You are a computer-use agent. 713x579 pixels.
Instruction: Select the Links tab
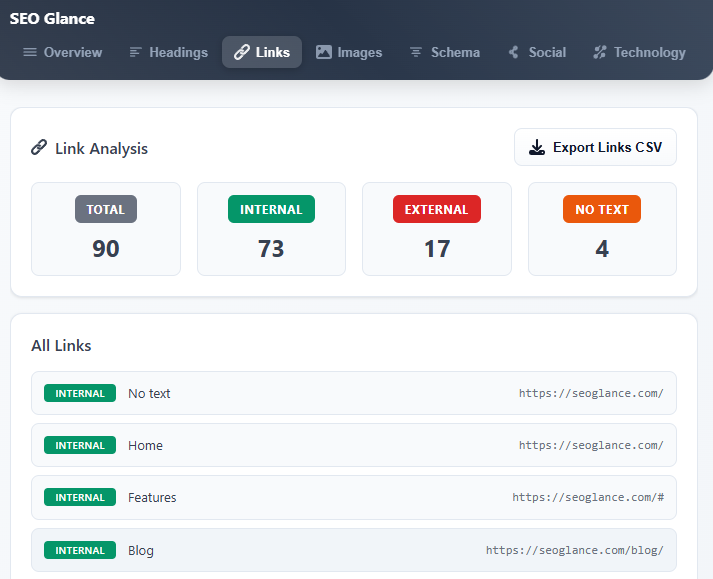[x=262, y=52]
